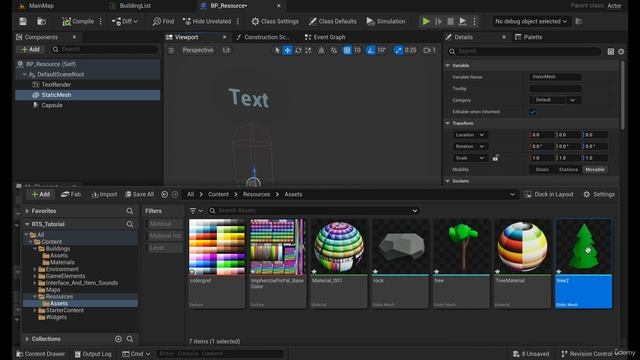This screenshot has height=360, width=640.
Task: Open play options three-dot menu
Action: coord(474,21)
